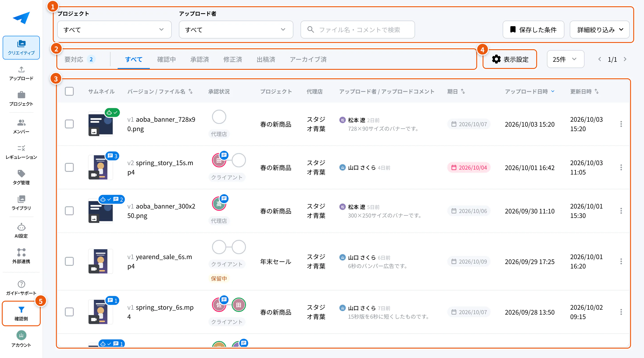This screenshot has height=358, width=644.
Task: Go to the previous page arrow
Action: 600,59
